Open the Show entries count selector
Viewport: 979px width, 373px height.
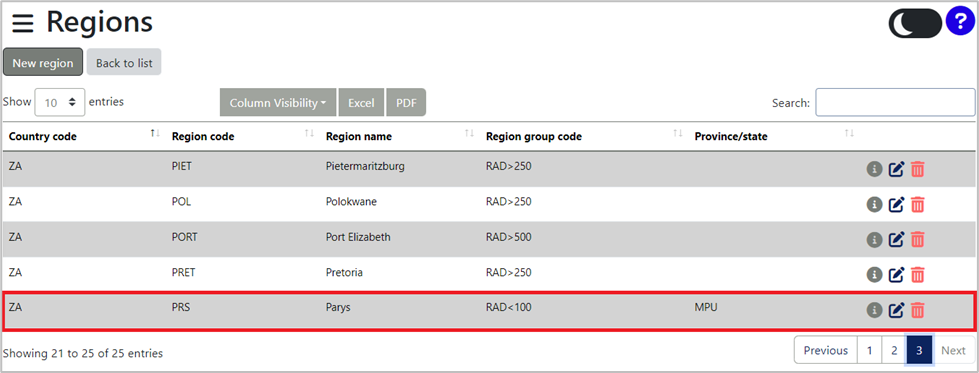(x=60, y=102)
